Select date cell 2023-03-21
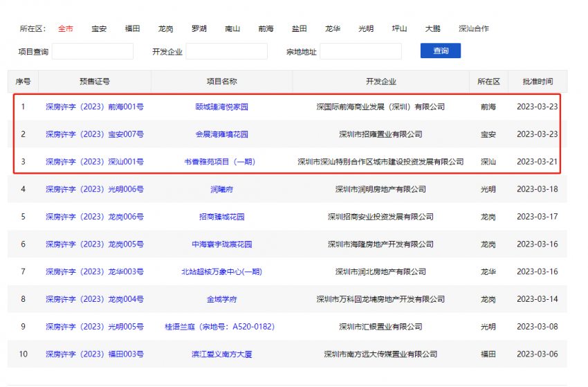This screenshot has height=387, width=588. click(537, 162)
